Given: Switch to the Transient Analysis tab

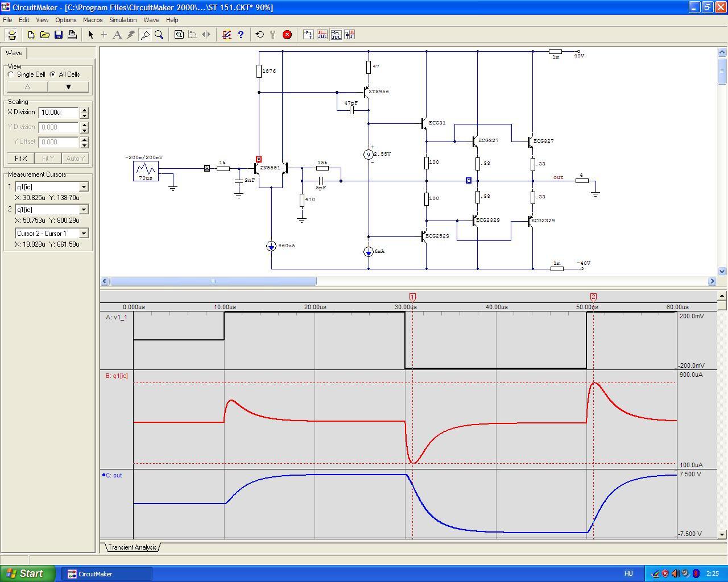Looking at the screenshot, I should click(132, 547).
